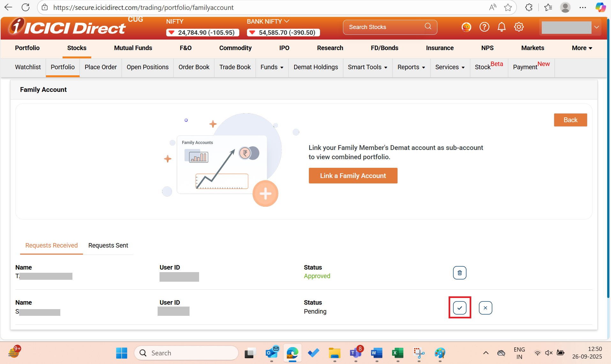Viewport: 611px width, 364px height.
Task: Click the stock search magnifier icon
Action: [x=428, y=27]
